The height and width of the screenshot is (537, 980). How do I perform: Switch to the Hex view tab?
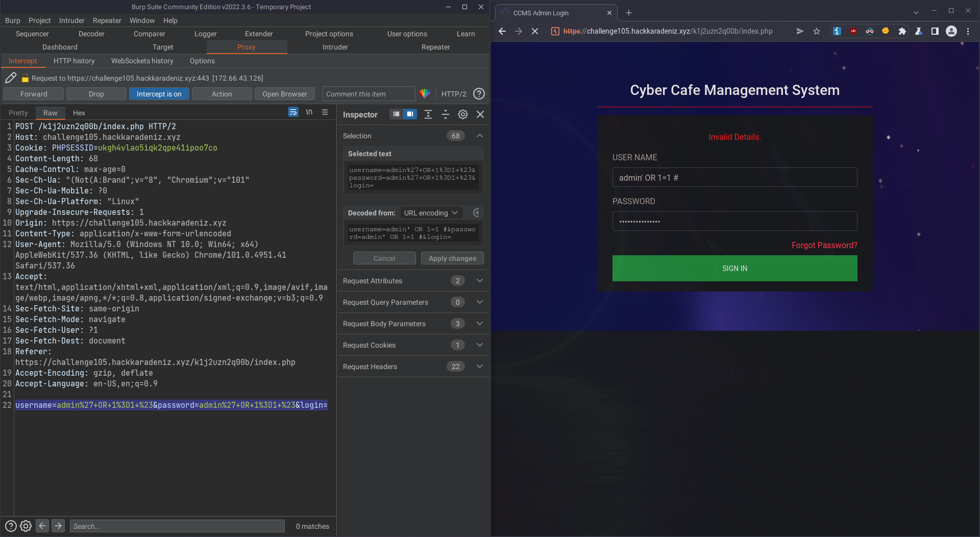pos(79,113)
